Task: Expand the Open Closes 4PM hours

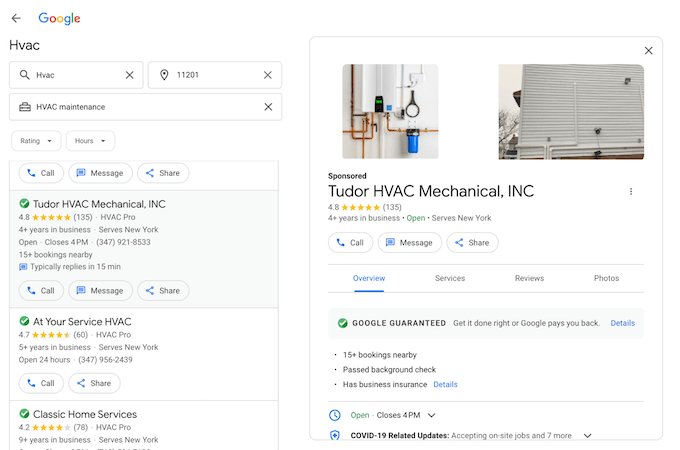Action: pos(432,415)
